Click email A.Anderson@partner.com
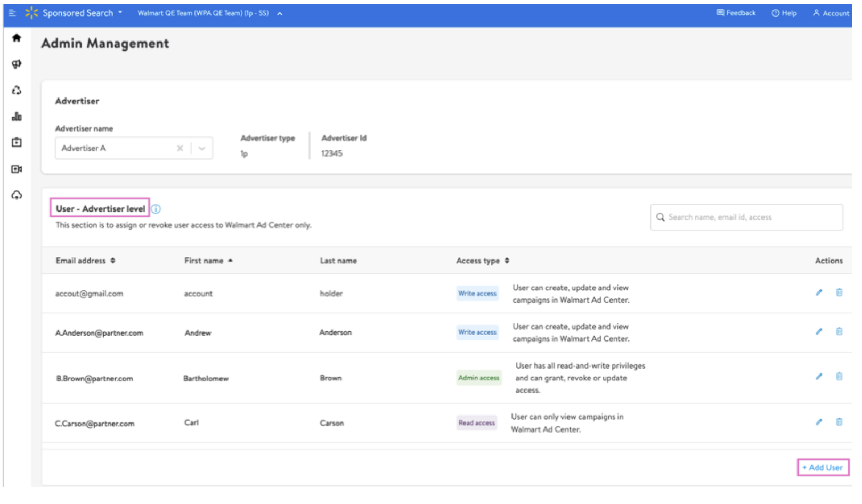Image resolution: width=862 pixels, height=504 pixels. (99, 334)
